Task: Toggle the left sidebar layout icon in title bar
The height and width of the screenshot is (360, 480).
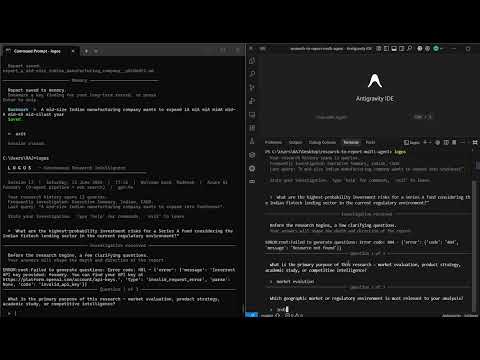Action: (x=386, y=49)
